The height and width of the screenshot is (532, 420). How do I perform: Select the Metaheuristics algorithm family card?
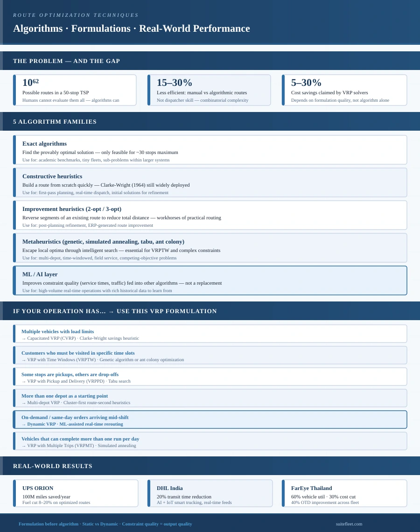(210, 247)
